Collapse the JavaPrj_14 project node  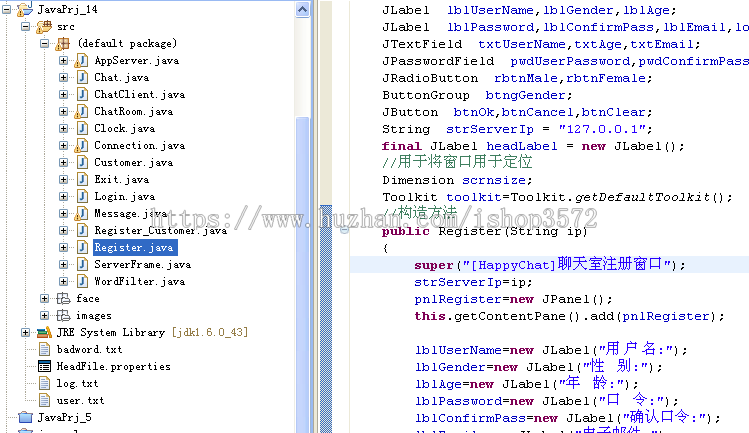[7, 9]
